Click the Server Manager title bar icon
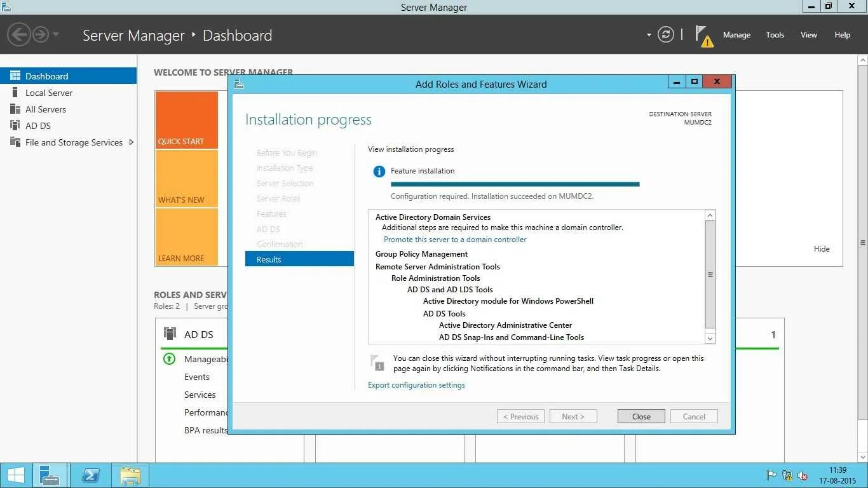The width and height of the screenshot is (868, 488). [x=6, y=7]
